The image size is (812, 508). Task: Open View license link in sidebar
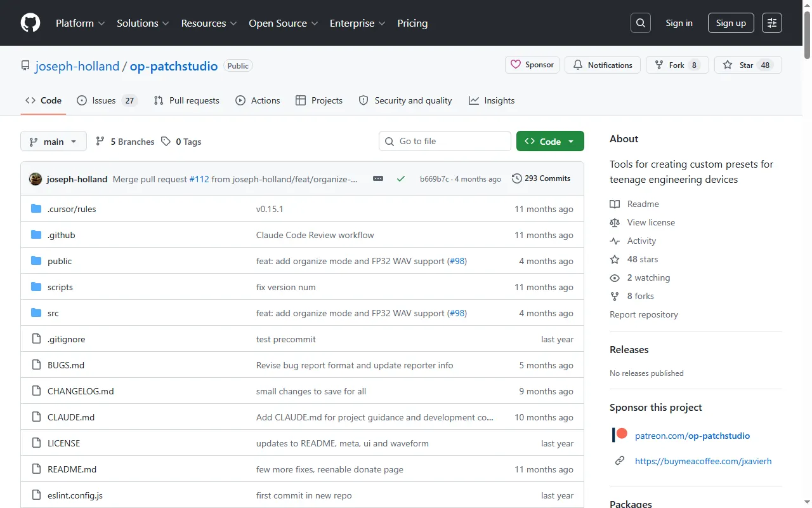coord(642,222)
